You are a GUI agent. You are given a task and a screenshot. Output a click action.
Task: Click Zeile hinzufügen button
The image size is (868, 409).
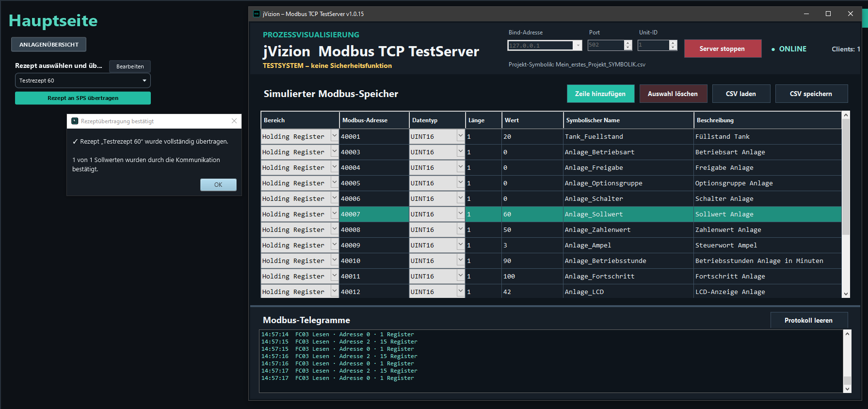pos(600,94)
